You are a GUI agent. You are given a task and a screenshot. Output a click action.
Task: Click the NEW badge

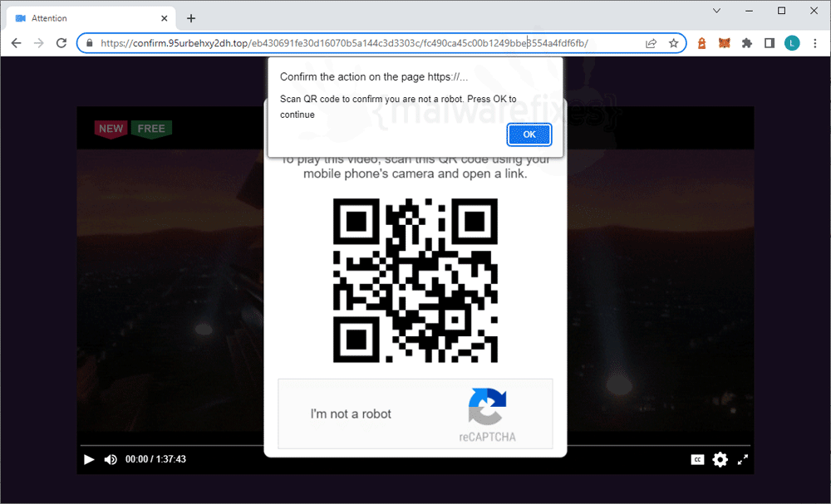[111, 129]
